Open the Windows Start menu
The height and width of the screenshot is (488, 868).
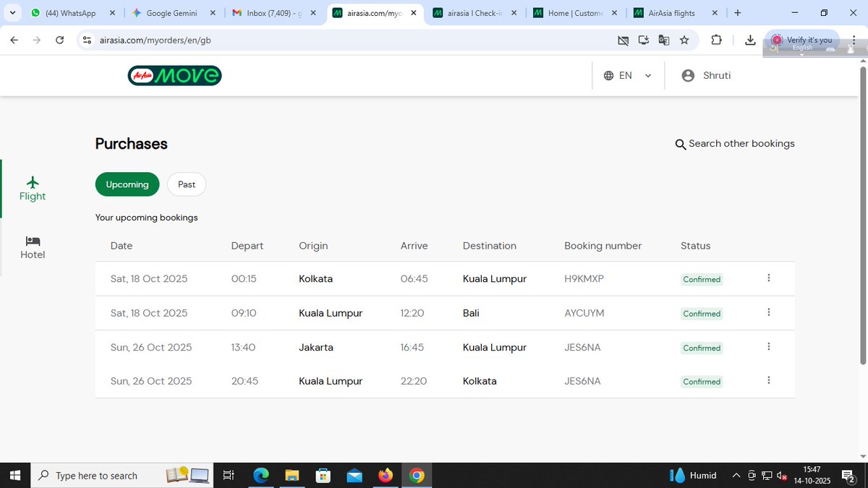[15, 476]
